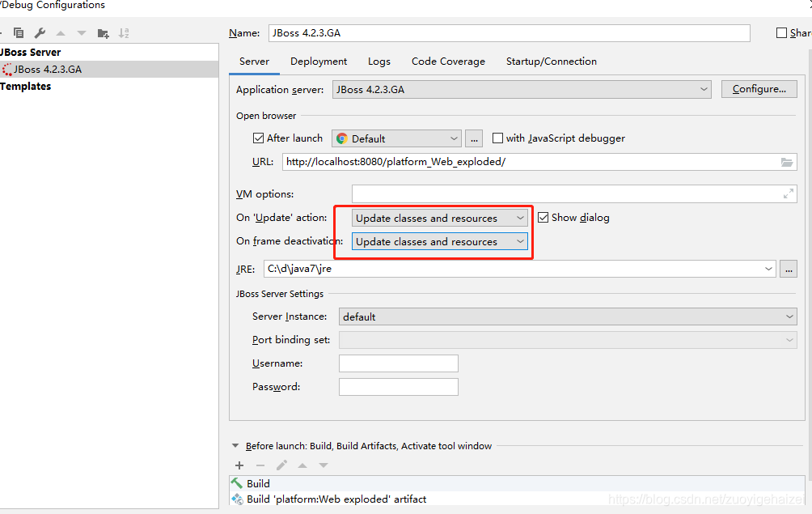Expand VM options field icon

pyautogui.click(x=789, y=193)
